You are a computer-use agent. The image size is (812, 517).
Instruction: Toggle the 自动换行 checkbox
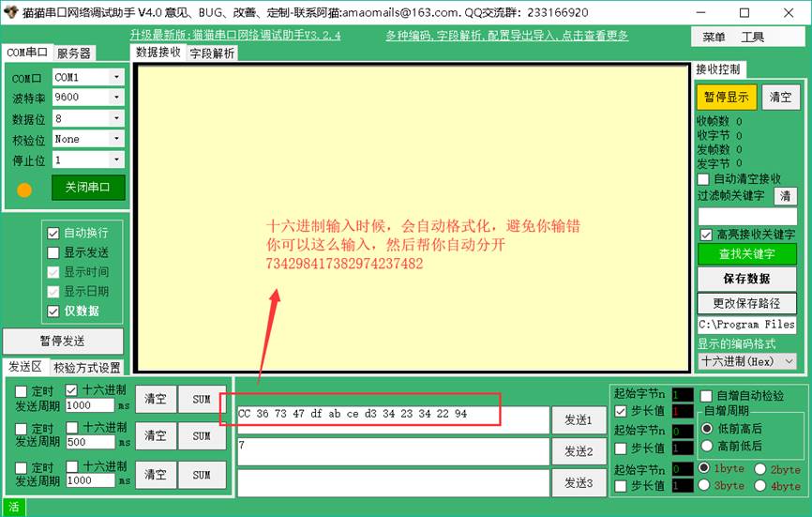click(53, 233)
